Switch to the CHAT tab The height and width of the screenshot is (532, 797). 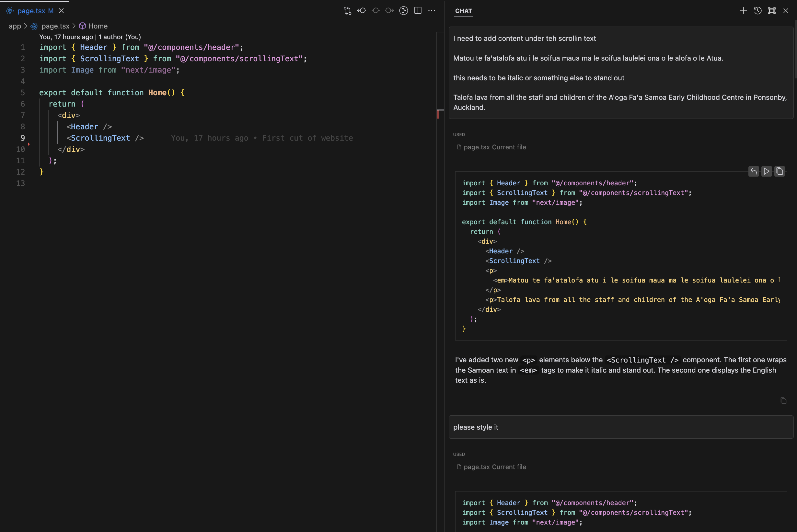coord(463,11)
